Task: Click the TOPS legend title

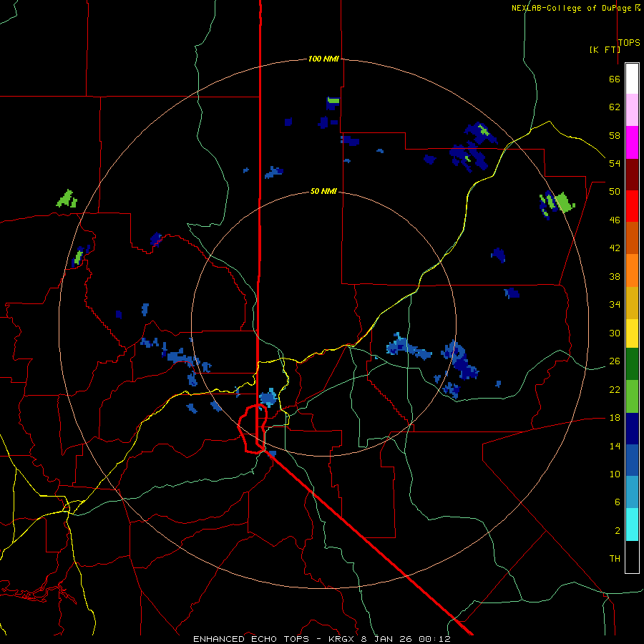Action: pyautogui.click(x=629, y=42)
